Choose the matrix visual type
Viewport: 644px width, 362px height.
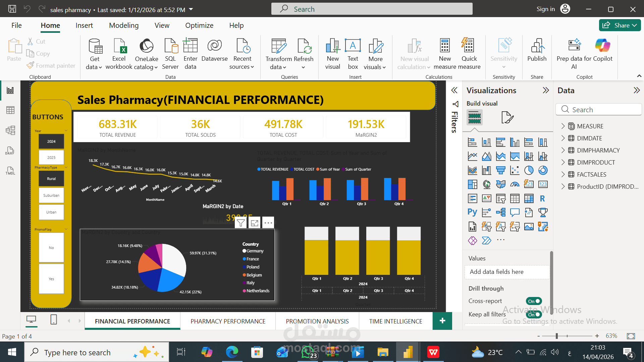(529, 198)
